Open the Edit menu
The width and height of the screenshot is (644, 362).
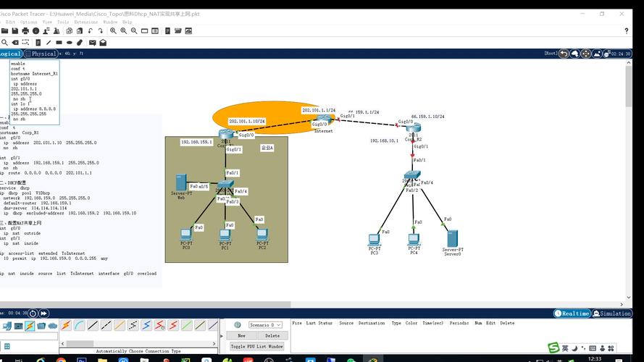point(10,22)
